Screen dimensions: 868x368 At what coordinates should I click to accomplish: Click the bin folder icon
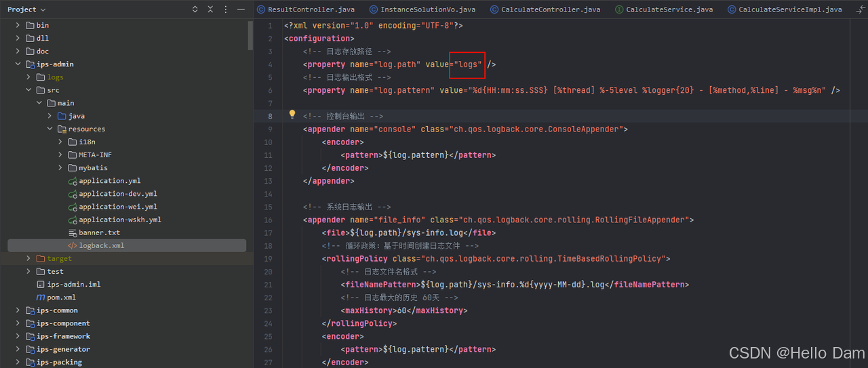point(30,25)
